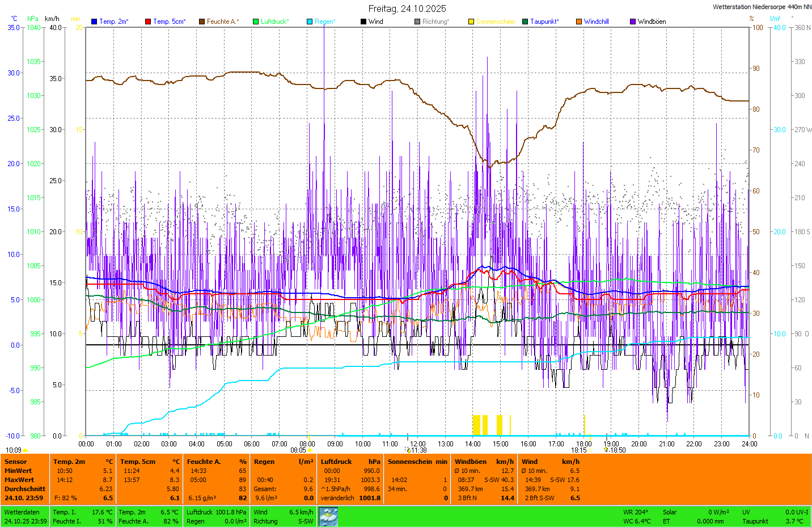
Task: Click the sunrise time marker 08:05
Action: pos(298,450)
